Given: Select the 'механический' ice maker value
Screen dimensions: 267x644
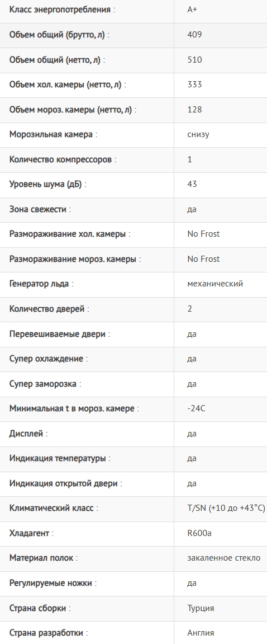Looking at the screenshot, I should click(215, 284).
